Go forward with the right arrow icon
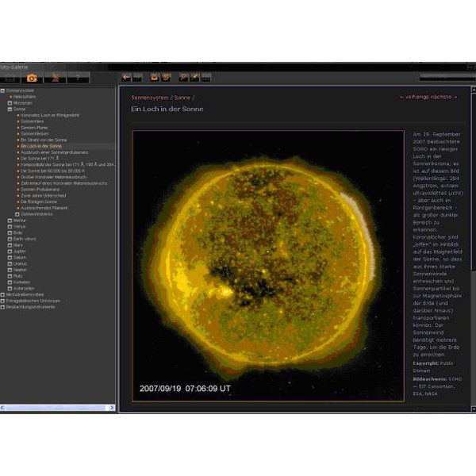This screenshot has height=476, width=476. 137,78
